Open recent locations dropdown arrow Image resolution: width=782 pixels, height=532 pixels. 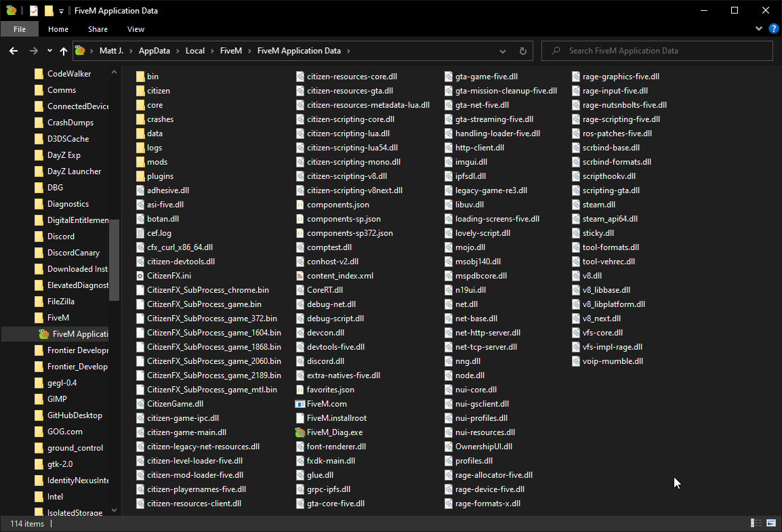pos(49,51)
